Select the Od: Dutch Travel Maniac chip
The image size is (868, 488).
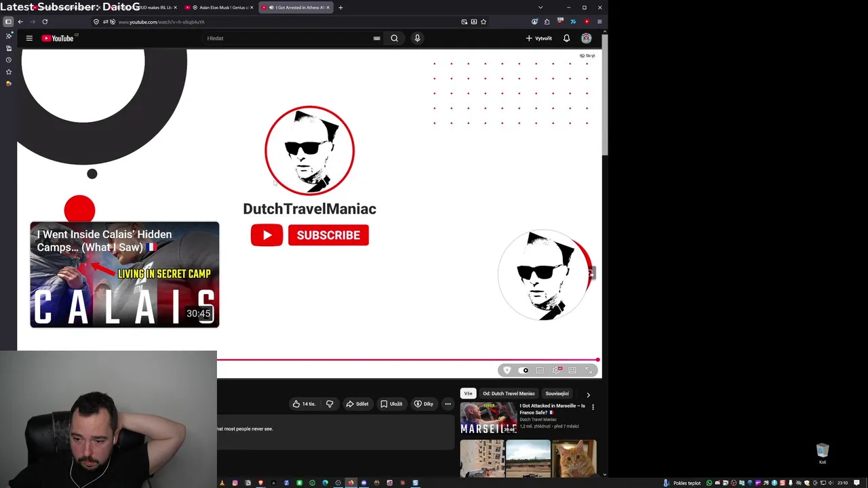[x=509, y=393]
